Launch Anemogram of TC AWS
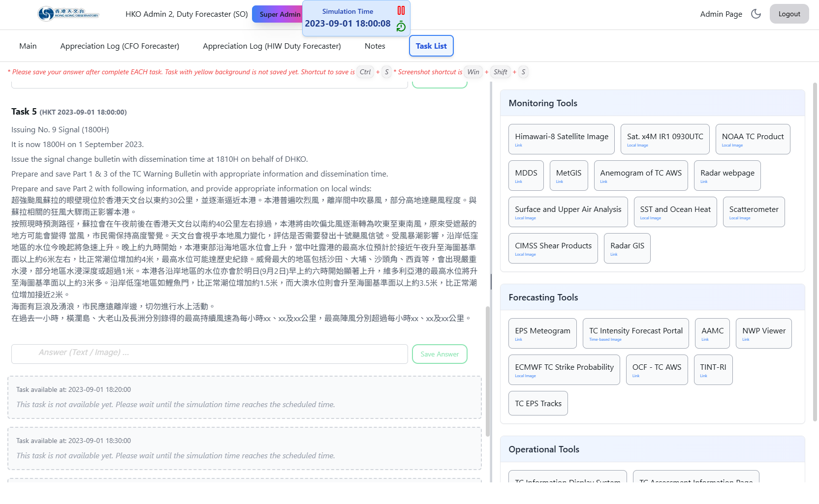The height and width of the screenshot is (504, 819). (x=640, y=176)
